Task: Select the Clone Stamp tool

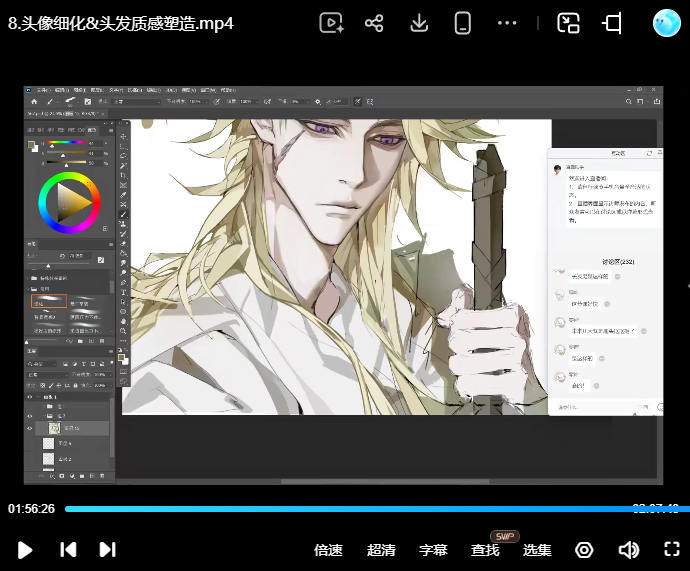Action: pos(124,224)
